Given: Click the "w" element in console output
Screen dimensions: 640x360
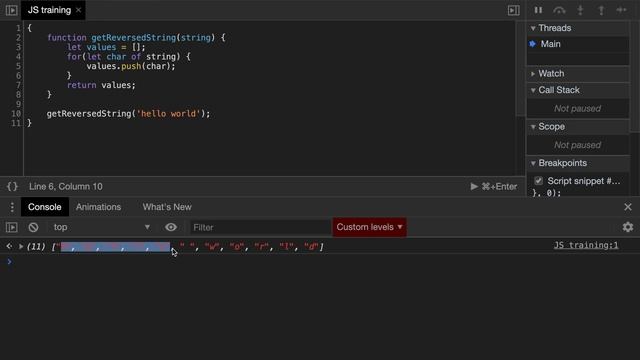Looking at the screenshot, I should pos(212,247).
